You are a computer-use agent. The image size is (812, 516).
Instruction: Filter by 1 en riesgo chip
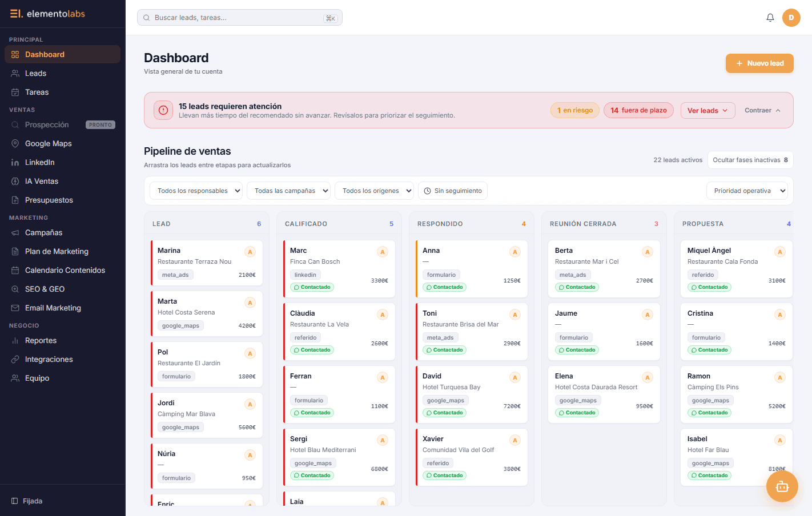click(575, 111)
